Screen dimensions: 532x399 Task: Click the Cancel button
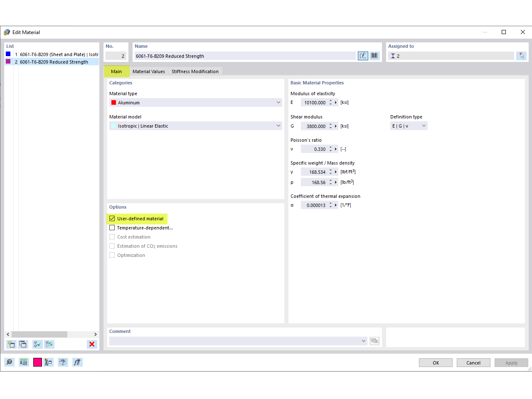(473, 363)
